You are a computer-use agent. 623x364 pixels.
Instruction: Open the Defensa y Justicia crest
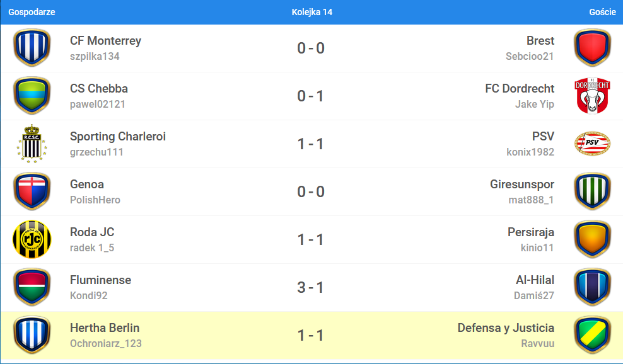(x=592, y=335)
